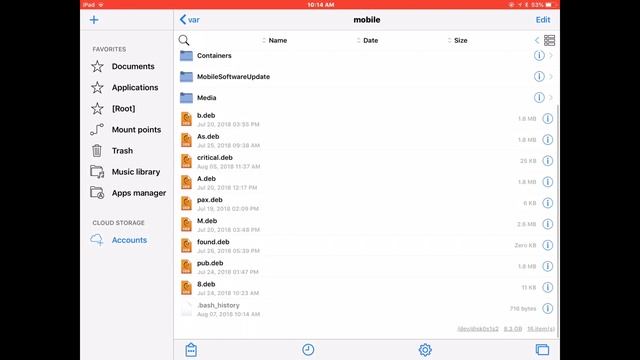The width and height of the screenshot is (640, 360).
Task: Show info for .bash_history
Action: point(547,308)
